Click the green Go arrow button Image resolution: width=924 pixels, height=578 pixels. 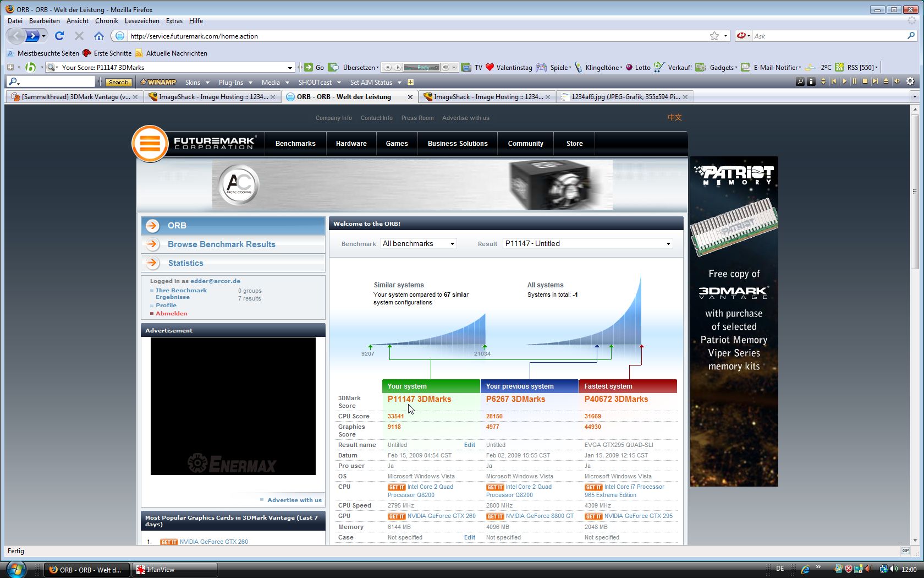tap(309, 67)
